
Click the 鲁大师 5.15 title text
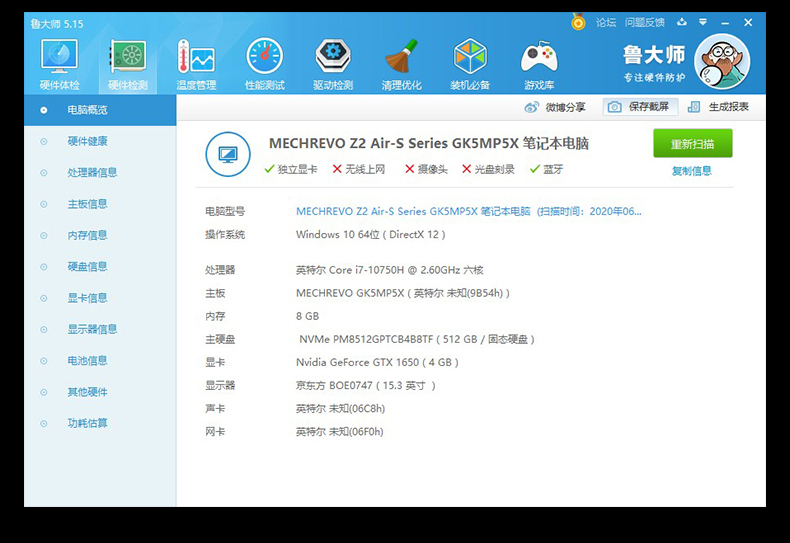pyautogui.click(x=56, y=24)
